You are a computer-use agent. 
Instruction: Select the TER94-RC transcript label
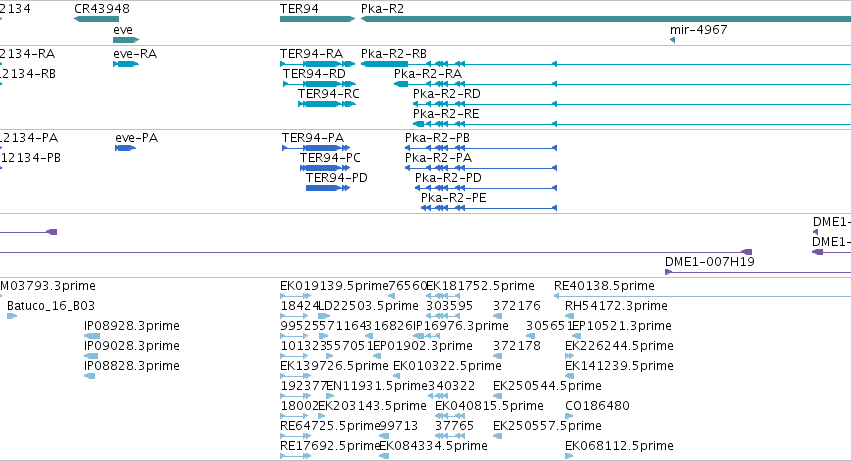pos(329,94)
